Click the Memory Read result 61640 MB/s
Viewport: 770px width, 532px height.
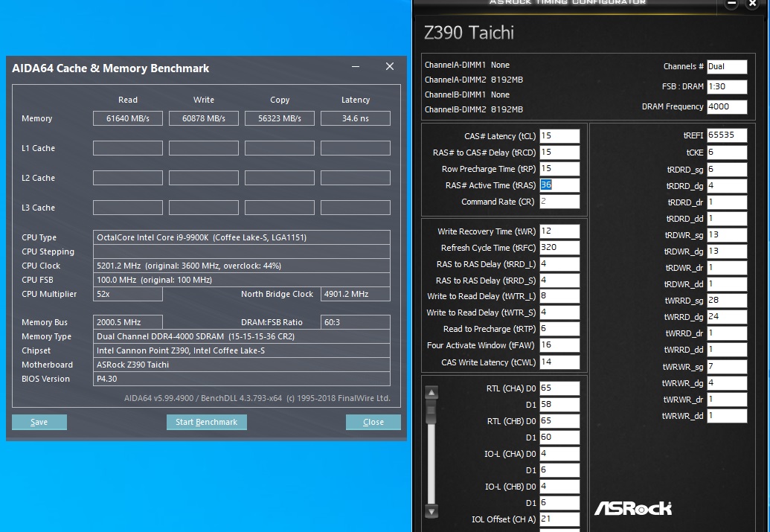(x=128, y=118)
